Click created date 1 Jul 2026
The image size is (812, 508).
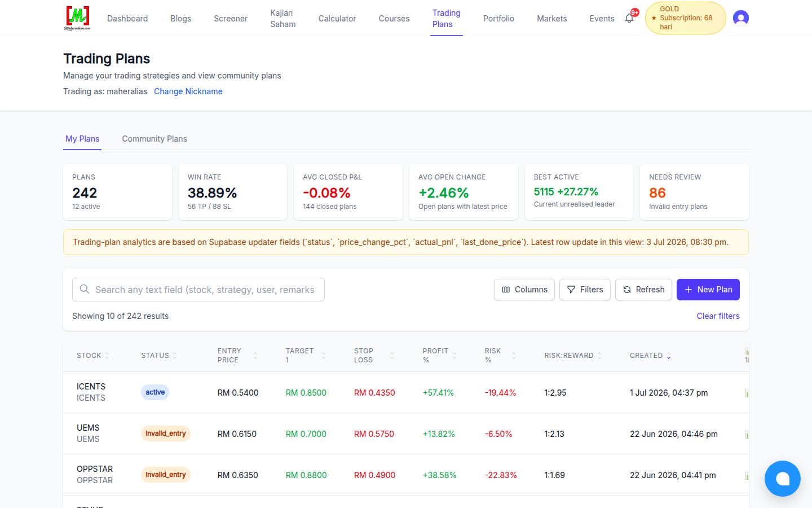click(669, 393)
